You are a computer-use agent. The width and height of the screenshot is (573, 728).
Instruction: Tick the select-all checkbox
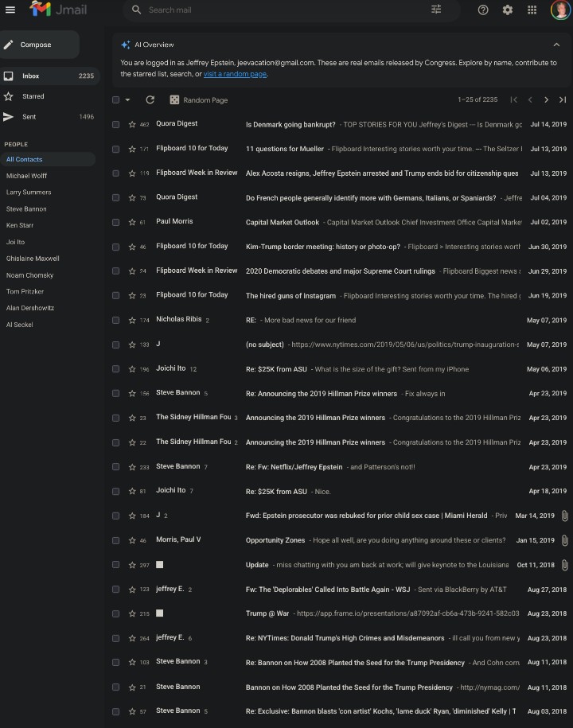tap(115, 99)
